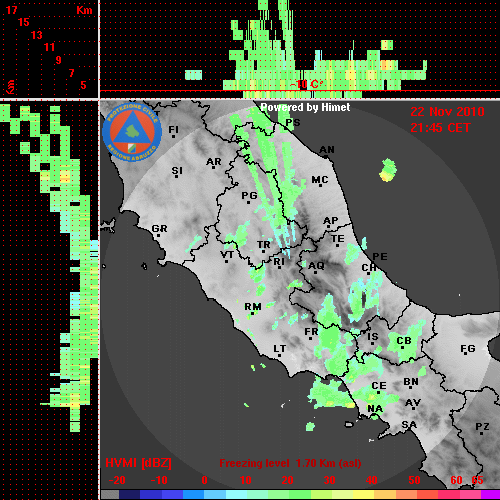Select the SI city label on the map
Screen dimensions: 500x500
(x=177, y=171)
